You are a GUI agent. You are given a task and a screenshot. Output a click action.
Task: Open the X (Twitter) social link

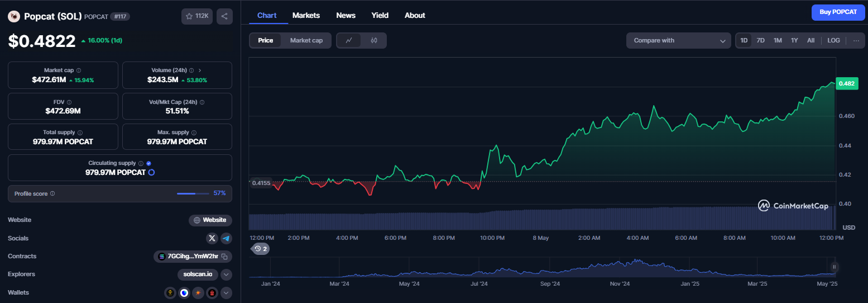[212, 238]
